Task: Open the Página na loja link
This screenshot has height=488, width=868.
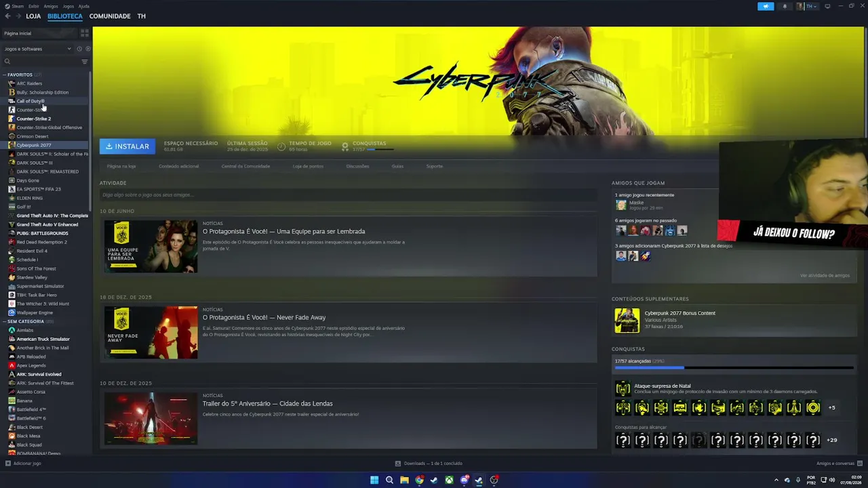Action: [121, 166]
